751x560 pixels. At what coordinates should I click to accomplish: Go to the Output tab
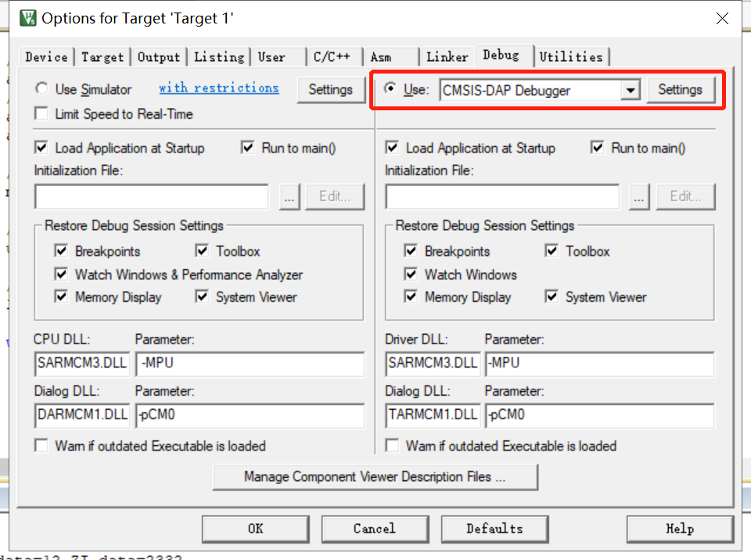point(159,57)
